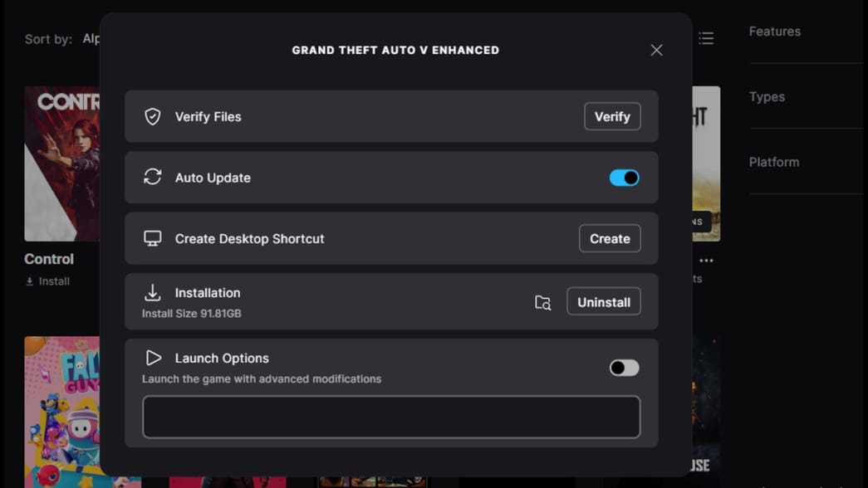Viewport: 868px width, 488px height.
Task: Disable the Auto Update toggle
Action: coord(624,177)
